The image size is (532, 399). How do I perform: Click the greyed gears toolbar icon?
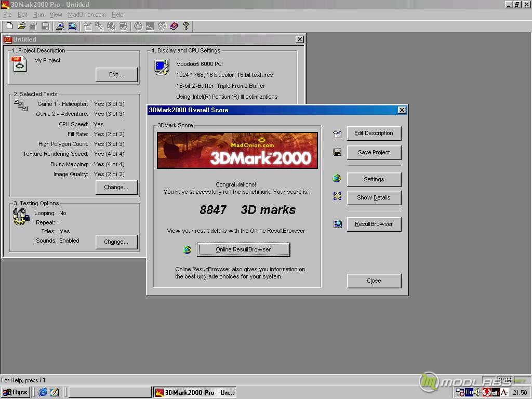pos(111,26)
